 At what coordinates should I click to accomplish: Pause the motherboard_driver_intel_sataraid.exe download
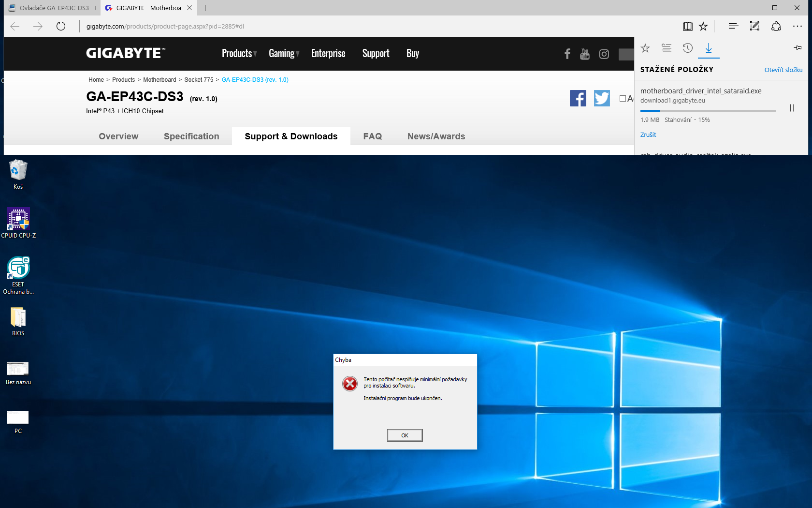coord(792,108)
